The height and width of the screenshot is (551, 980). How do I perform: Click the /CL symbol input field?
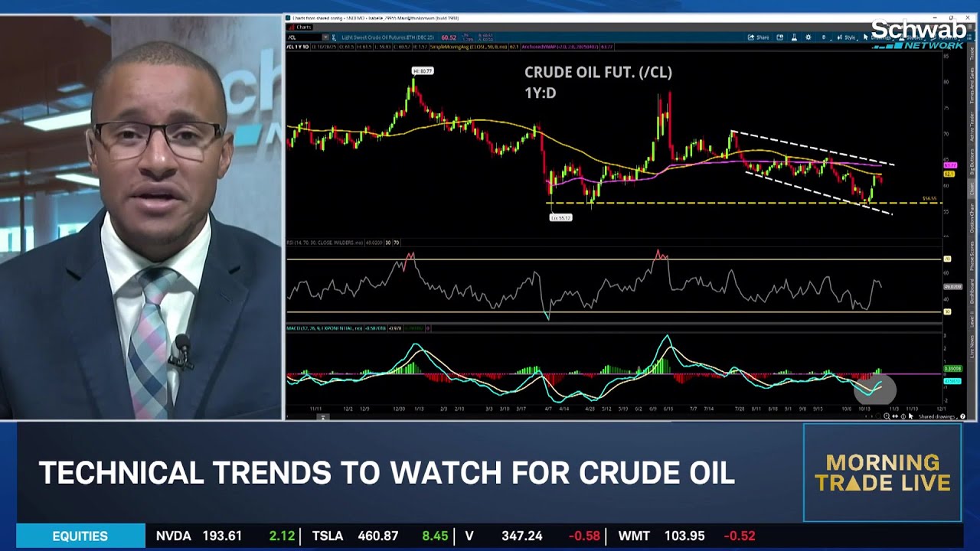(x=304, y=37)
